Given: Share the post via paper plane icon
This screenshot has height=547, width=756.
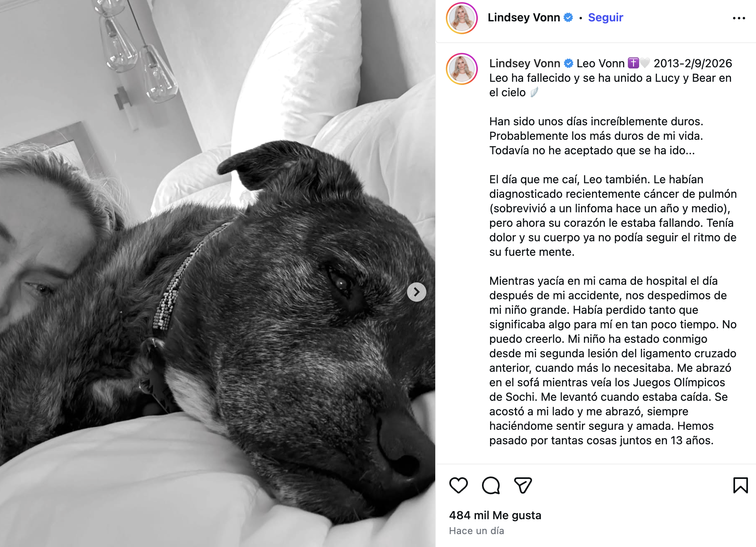Looking at the screenshot, I should pos(523,485).
